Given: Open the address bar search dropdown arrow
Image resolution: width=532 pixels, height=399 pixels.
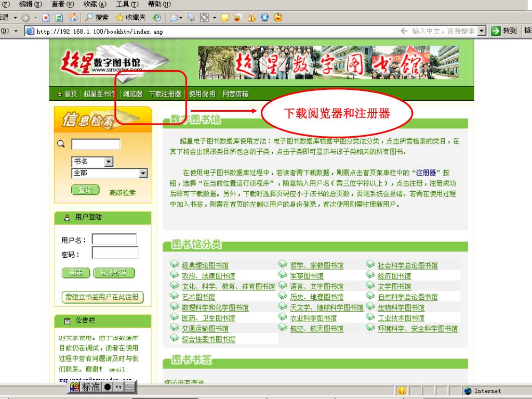Looking at the screenshot, I should pyautogui.click(x=482, y=31).
